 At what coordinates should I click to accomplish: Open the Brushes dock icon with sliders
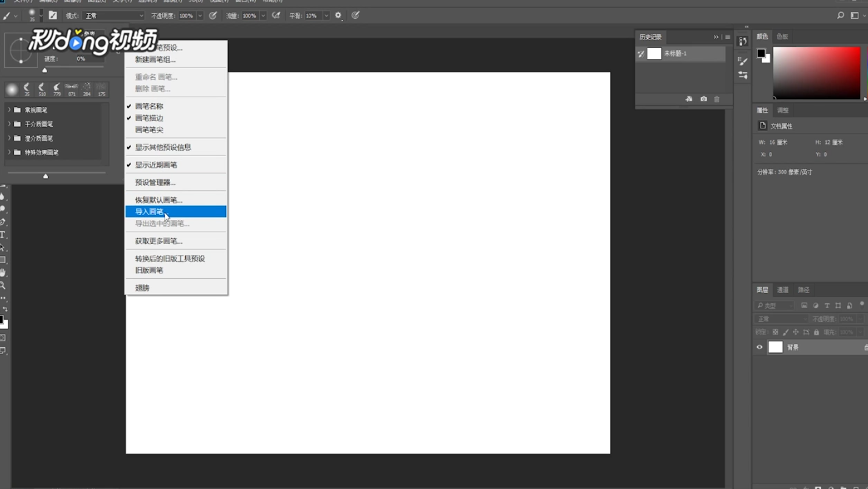coord(743,75)
